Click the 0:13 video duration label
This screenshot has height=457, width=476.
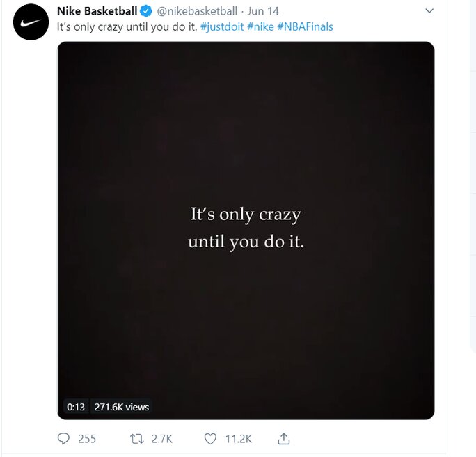pos(76,407)
